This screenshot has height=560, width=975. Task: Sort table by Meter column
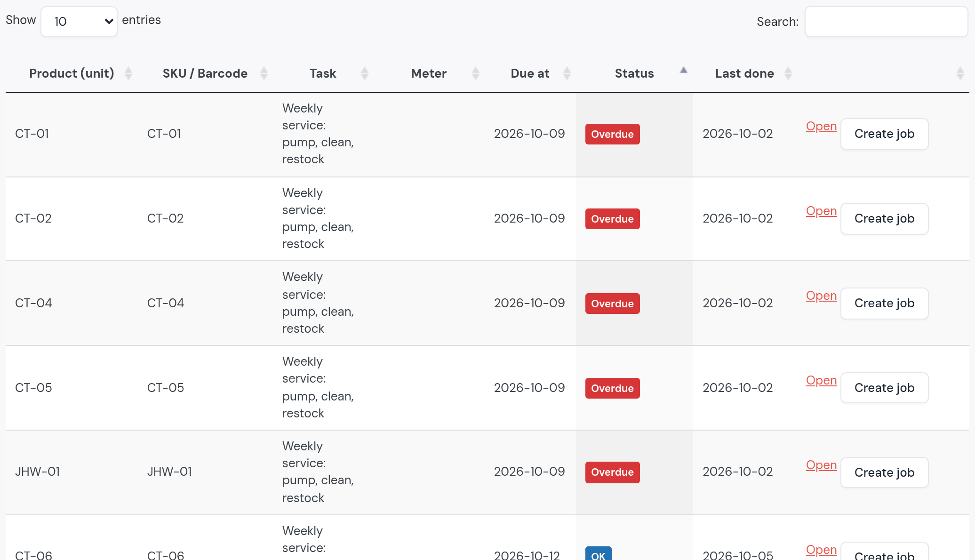pos(429,73)
